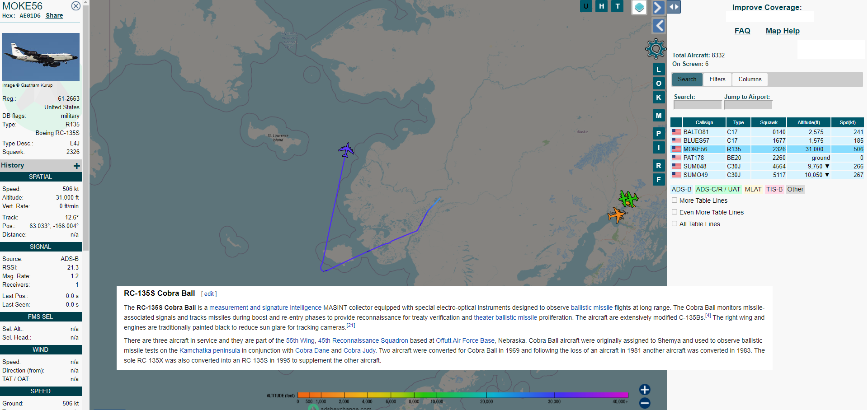Click the ADS-C/R / UAT legend label
The width and height of the screenshot is (868, 410).
pyautogui.click(x=718, y=189)
